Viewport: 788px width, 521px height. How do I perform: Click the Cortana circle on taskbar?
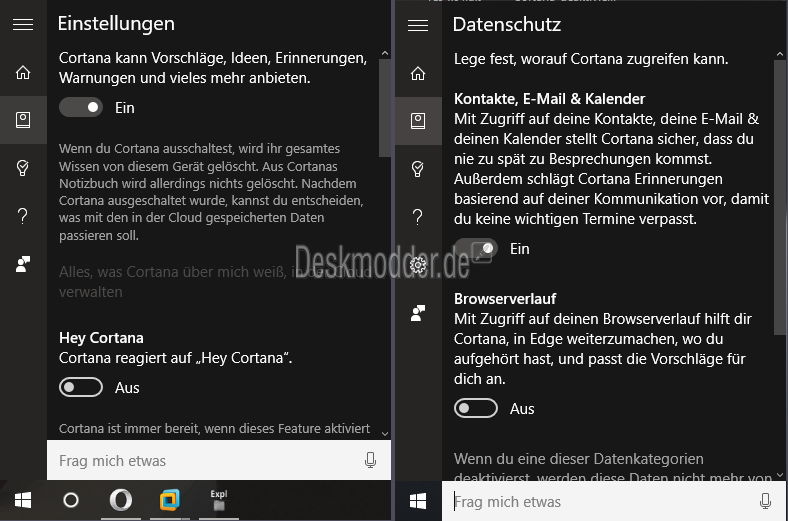71,500
